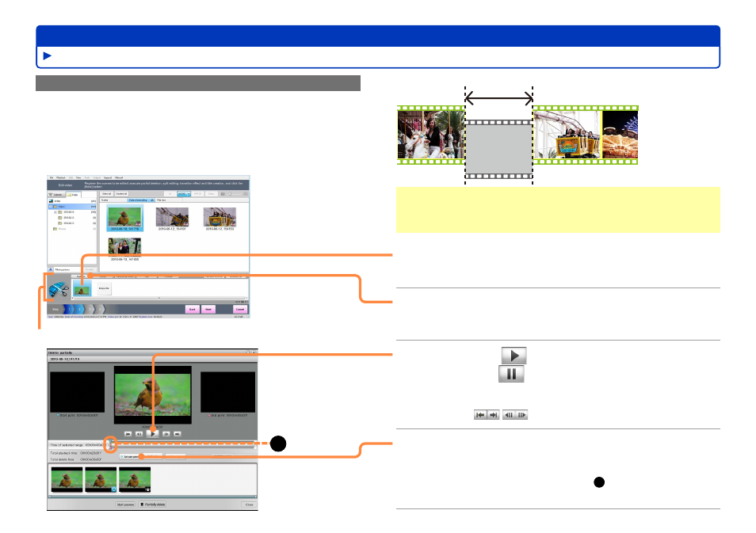Click the editing area horizontal scrollbar
756x533 pixels.
tap(159, 299)
